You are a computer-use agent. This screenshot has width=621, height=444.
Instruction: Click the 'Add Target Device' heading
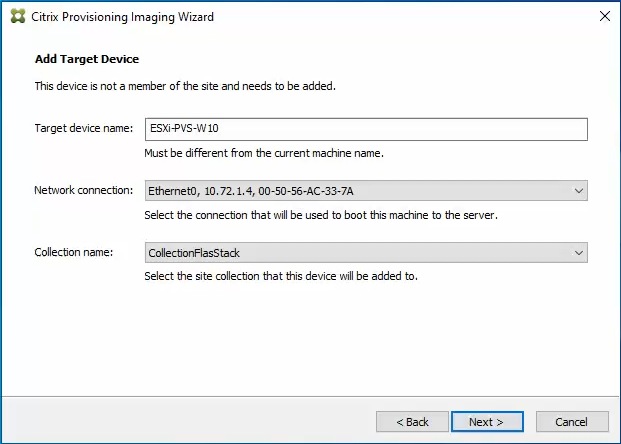87,59
